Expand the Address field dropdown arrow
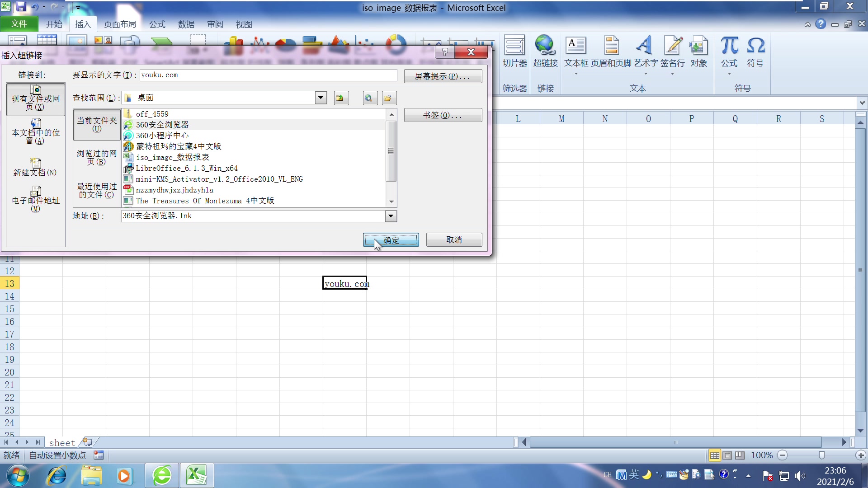This screenshot has height=488, width=868. click(x=391, y=216)
